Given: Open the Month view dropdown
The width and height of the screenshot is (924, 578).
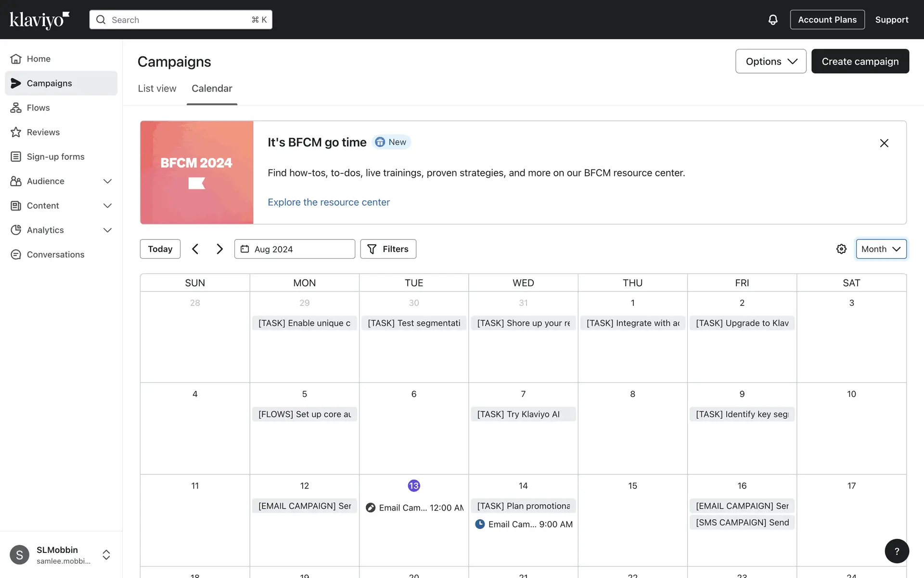Looking at the screenshot, I should click(881, 249).
